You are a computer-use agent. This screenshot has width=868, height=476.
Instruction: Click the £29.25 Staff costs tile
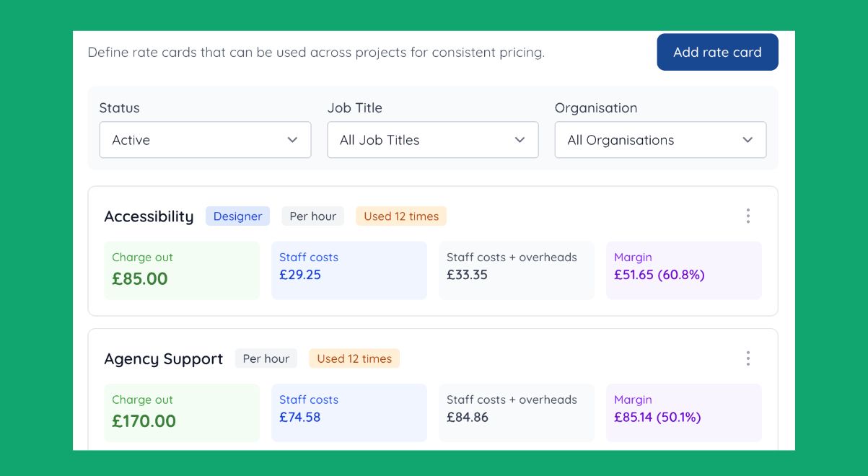tap(349, 270)
